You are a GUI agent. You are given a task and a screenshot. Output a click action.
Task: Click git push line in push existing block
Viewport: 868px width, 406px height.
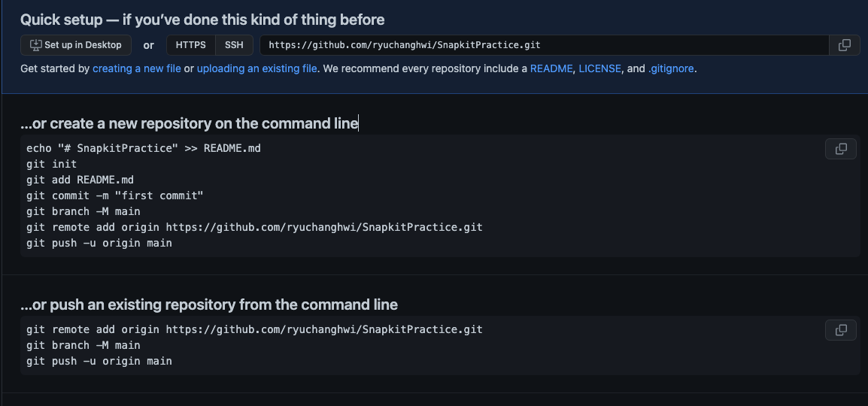pyautogui.click(x=99, y=361)
